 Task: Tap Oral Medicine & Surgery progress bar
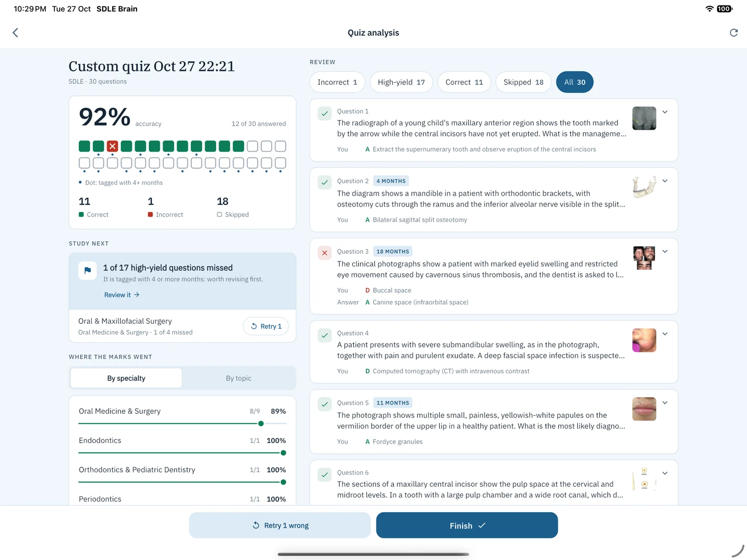coord(182,424)
